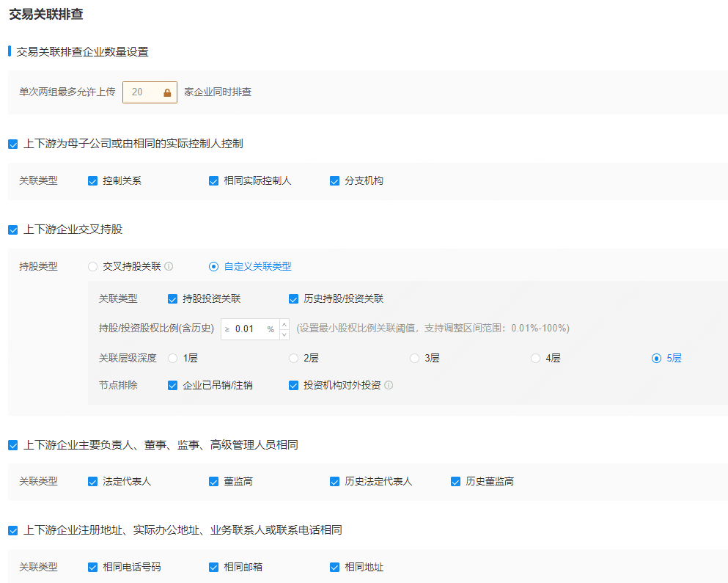Select the 5层 depth radio button
The image size is (728, 583).
point(656,358)
